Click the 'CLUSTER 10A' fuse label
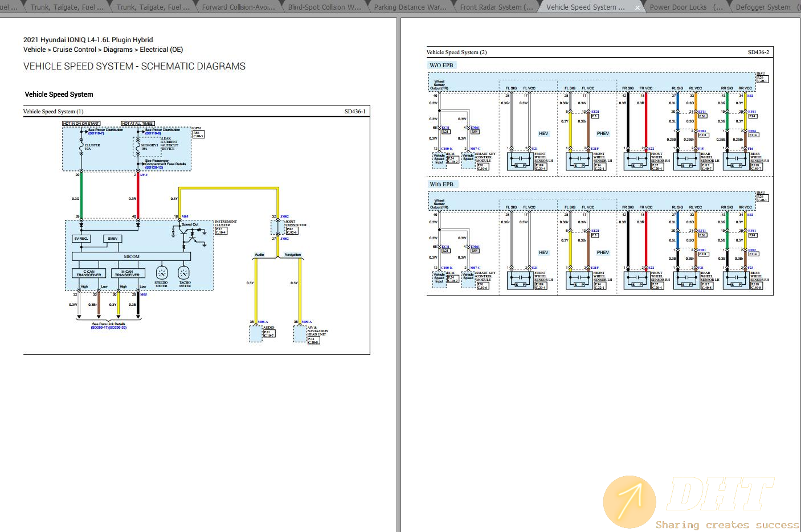Image resolution: width=801 pixels, height=532 pixels. pyautogui.click(x=92, y=147)
